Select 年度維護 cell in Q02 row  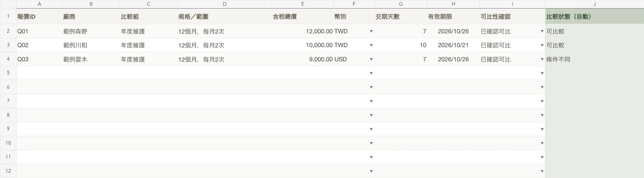point(149,45)
